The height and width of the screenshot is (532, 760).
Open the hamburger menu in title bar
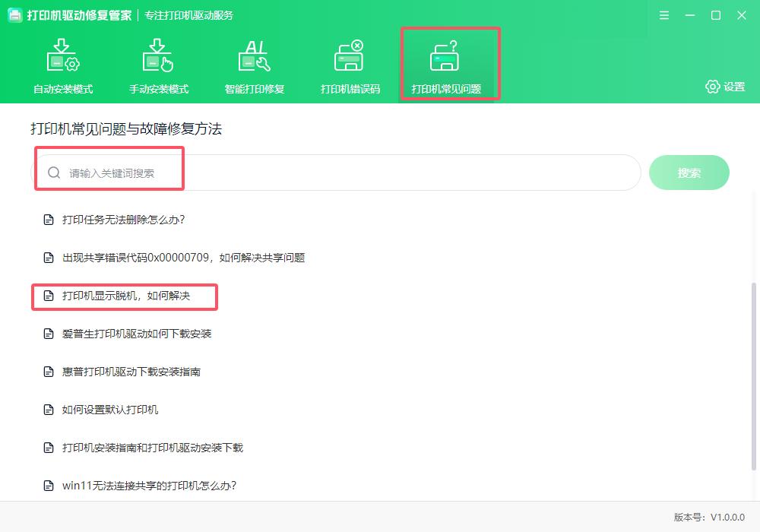(x=664, y=15)
